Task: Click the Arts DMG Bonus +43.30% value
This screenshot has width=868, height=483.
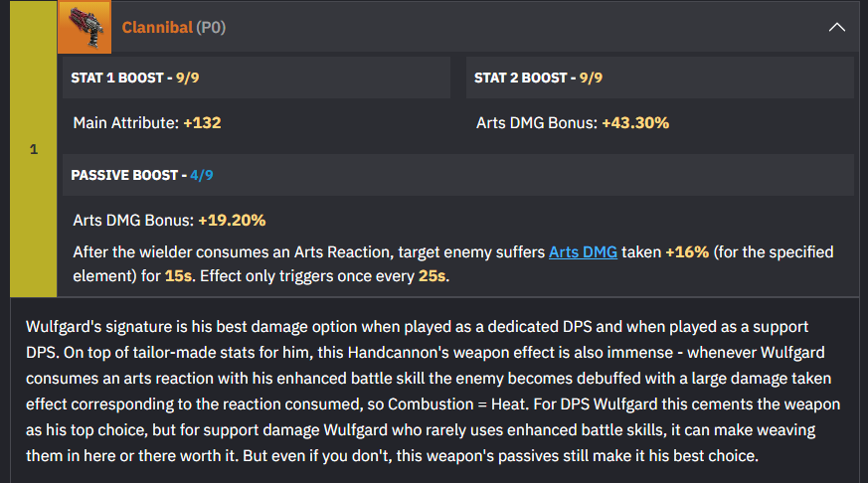Action: [635, 123]
